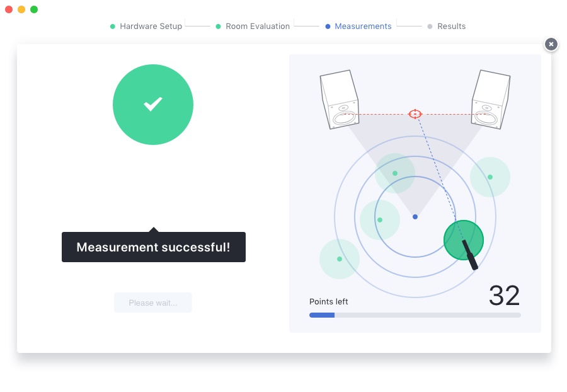Click the blue center listening position dot

point(415,217)
